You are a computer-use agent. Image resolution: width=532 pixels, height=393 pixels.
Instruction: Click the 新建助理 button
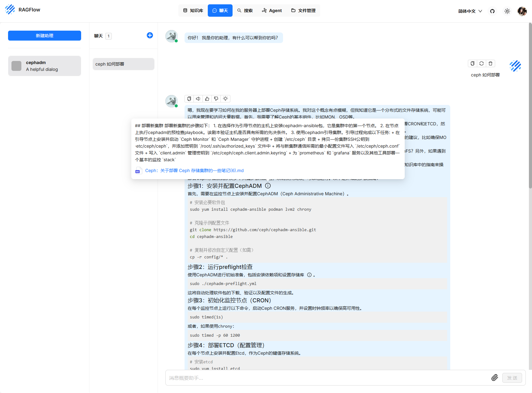point(45,36)
